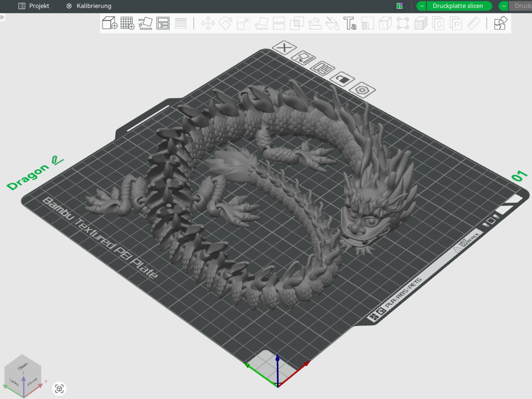Viewport: 532px width, 399px height.
Task: Select the Text shape tool
Action: pos(350,23)
